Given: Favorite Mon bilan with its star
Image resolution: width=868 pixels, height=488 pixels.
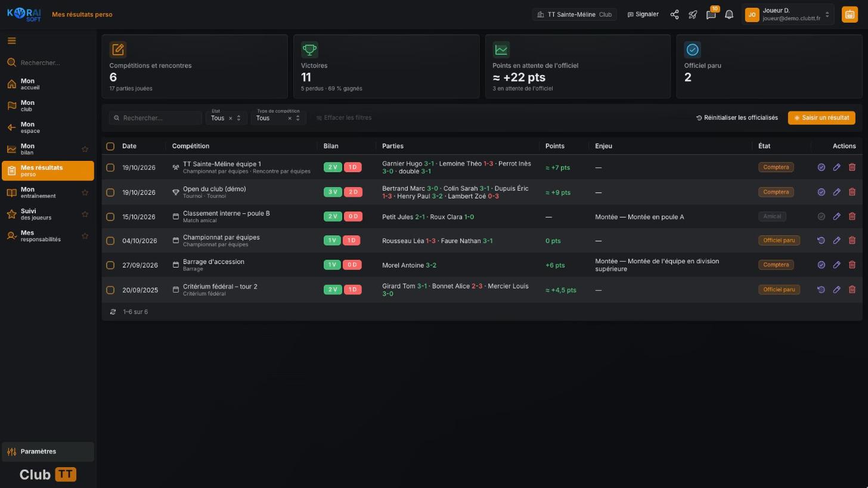Looking at the screenshot, I should pos(85,149).
